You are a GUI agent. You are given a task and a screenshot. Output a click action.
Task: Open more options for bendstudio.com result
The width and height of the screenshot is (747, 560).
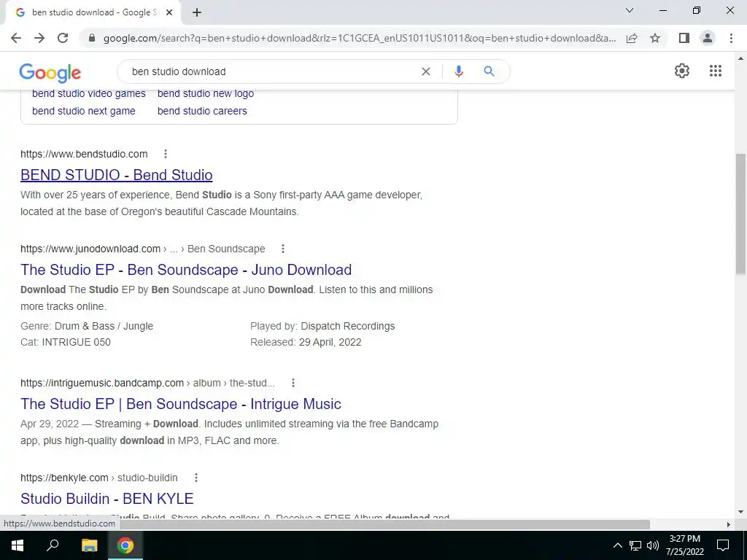[166, 154]
